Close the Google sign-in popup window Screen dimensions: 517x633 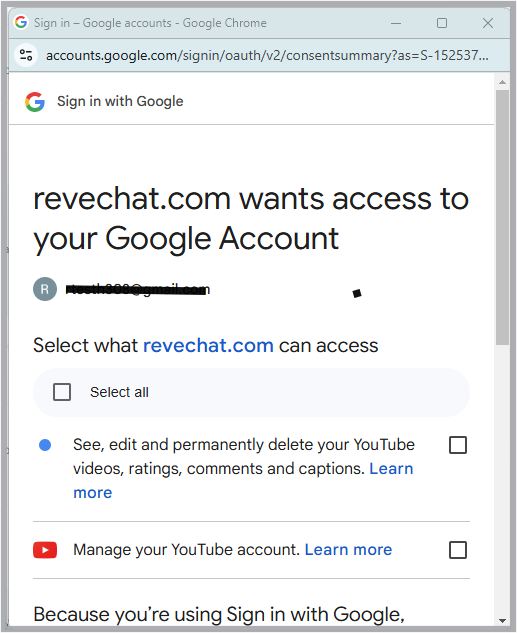(488, 23)
